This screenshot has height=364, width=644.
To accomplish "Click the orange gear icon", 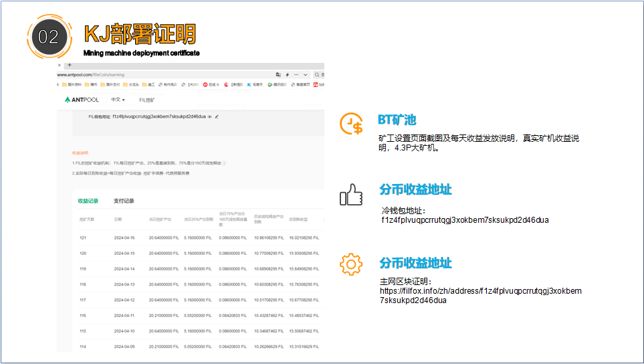I will (x=351, y=264).
